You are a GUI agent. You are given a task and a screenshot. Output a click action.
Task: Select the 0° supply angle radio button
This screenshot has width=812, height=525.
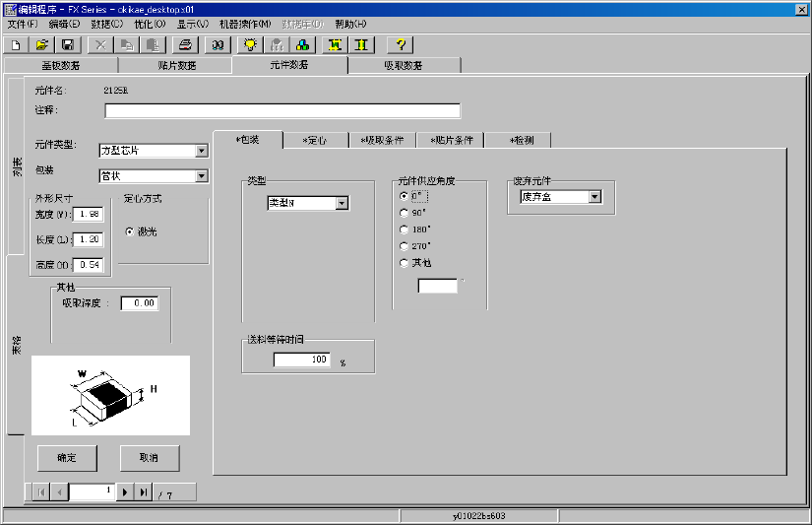(404, 196)
